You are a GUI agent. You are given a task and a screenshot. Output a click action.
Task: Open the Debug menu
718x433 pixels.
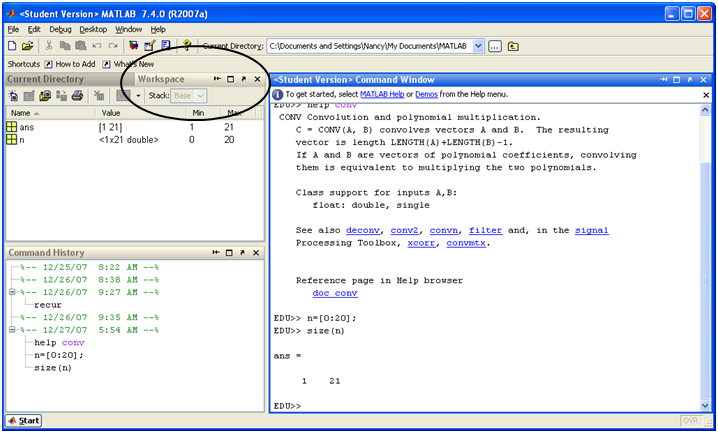(x=60, y=29)
